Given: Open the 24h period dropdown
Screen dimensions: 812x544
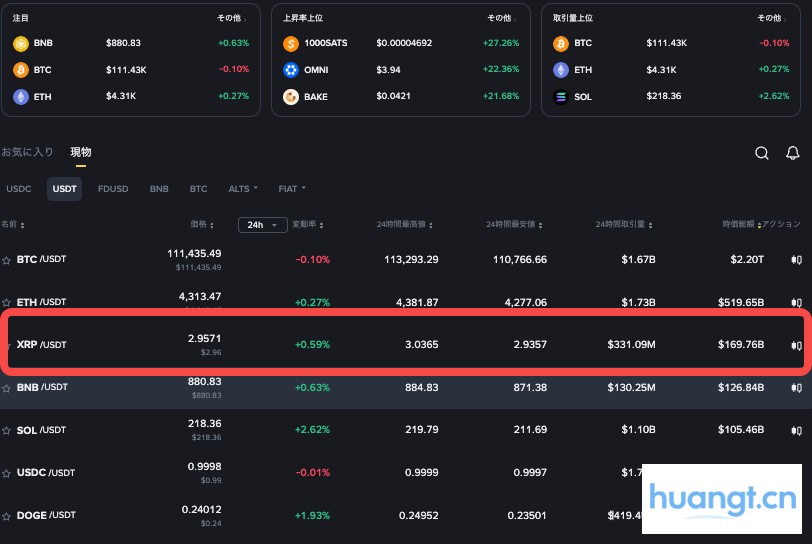Looking at the screenshot, I should (262, 225).
